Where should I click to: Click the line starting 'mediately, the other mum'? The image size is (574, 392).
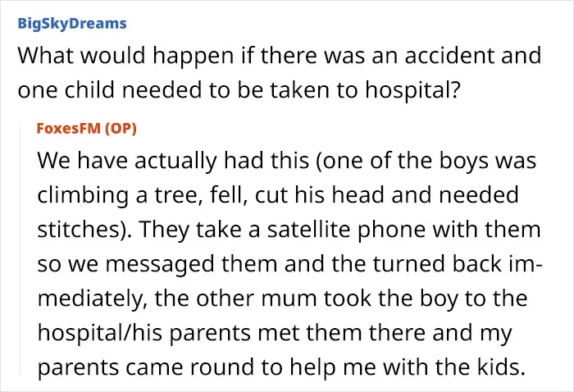coord(283,299)
